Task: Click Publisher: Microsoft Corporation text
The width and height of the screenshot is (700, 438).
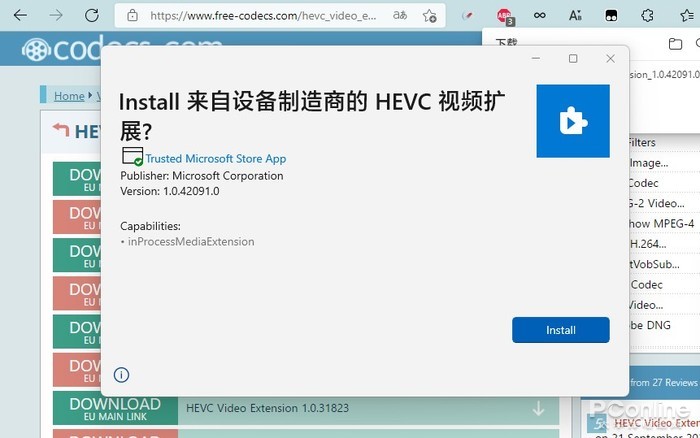Action: tap(202, 176)
